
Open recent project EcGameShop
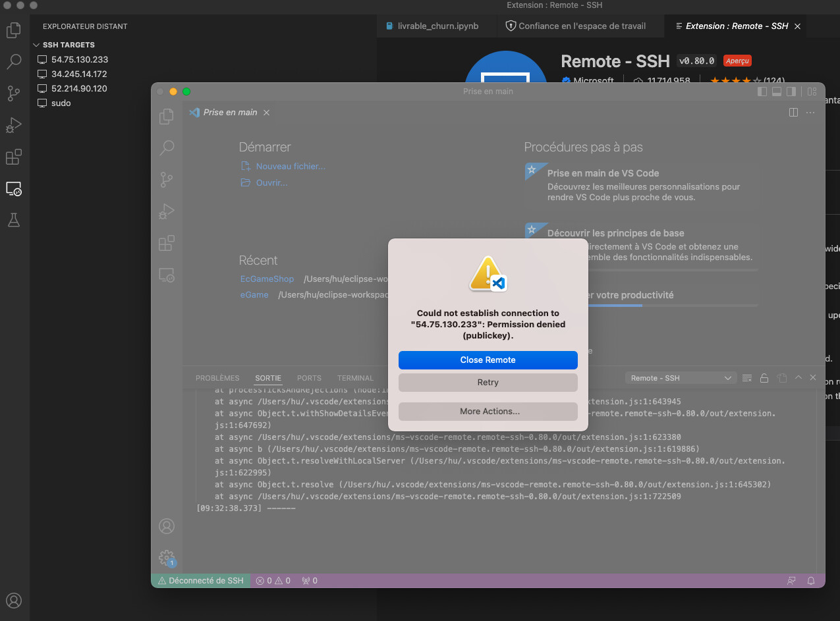click(x=267, y=279)
